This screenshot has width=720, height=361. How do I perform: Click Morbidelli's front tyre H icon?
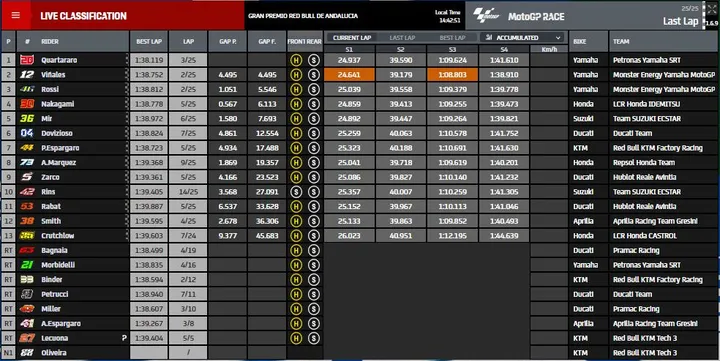(x=296, y=265)
